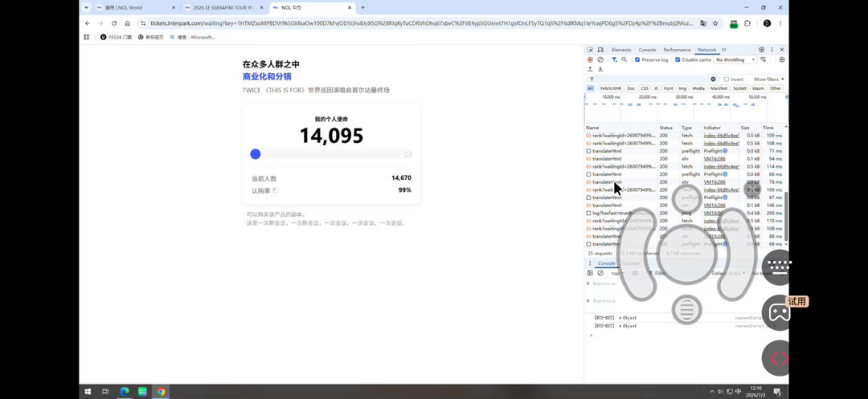868x399 pixels.
Task: Filter requests by JS type
Action: [656, 88]
